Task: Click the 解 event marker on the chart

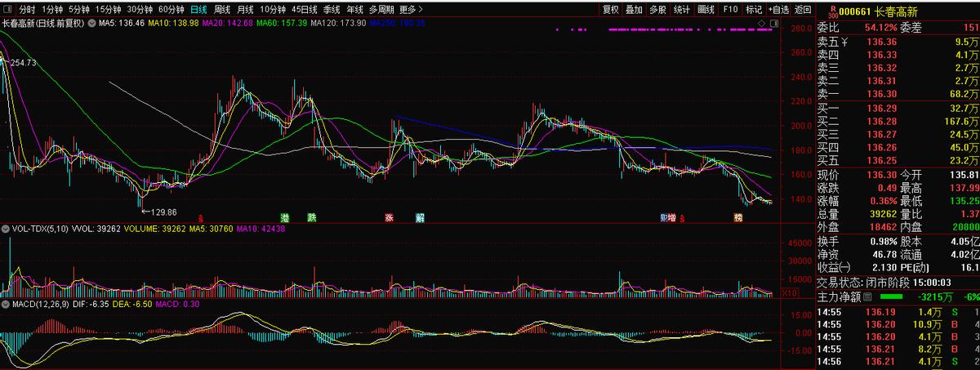Action: [420, 218]
